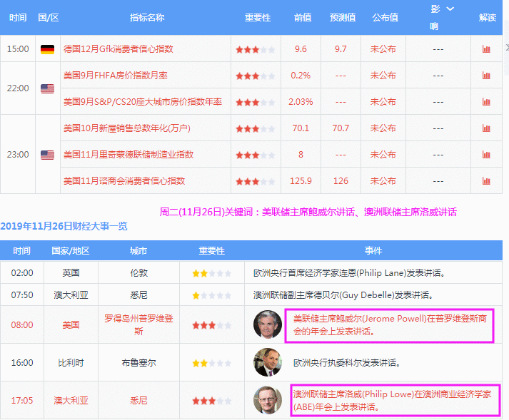Click the forecast value 70.7
This screenshot has width=509, height=420.
[341, 128]
